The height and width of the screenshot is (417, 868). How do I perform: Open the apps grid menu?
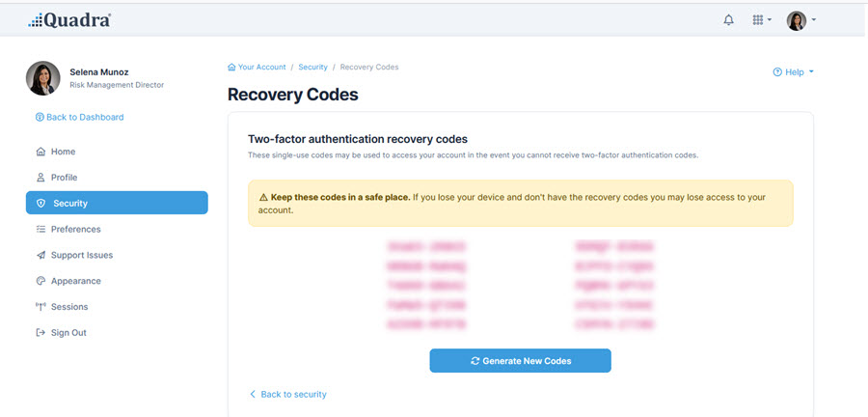[760, 19]
